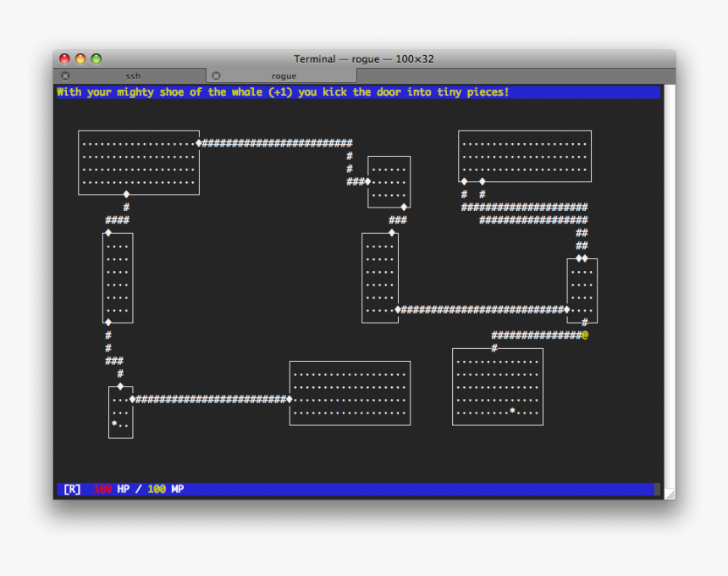The height and width of the screenshot is (576, 728).
Task: Click the green zoom window button
Action: (97, 58)
